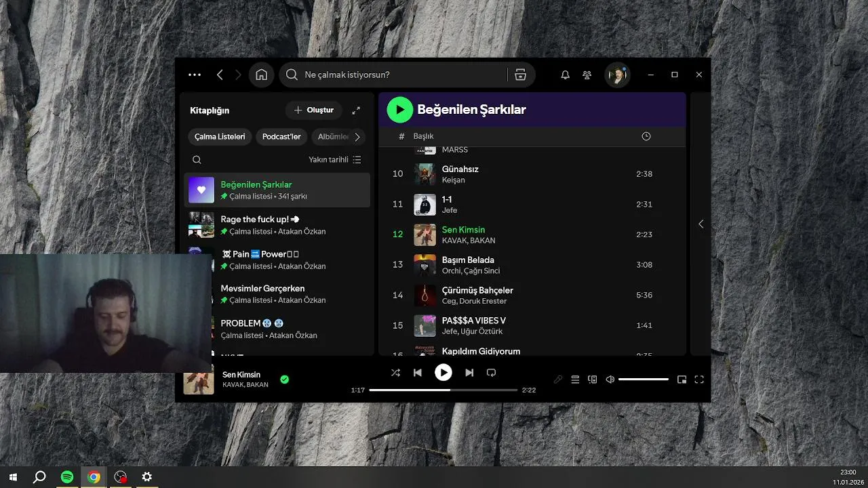Image resolution: width=868 pixels, height=488 pixels.
Task: Open the Spotify Home button
Action: 262,75
